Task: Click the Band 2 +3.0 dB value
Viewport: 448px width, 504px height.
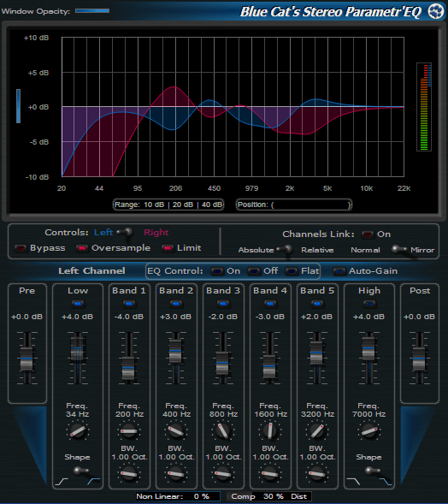Action: click(x=175, y=317)
